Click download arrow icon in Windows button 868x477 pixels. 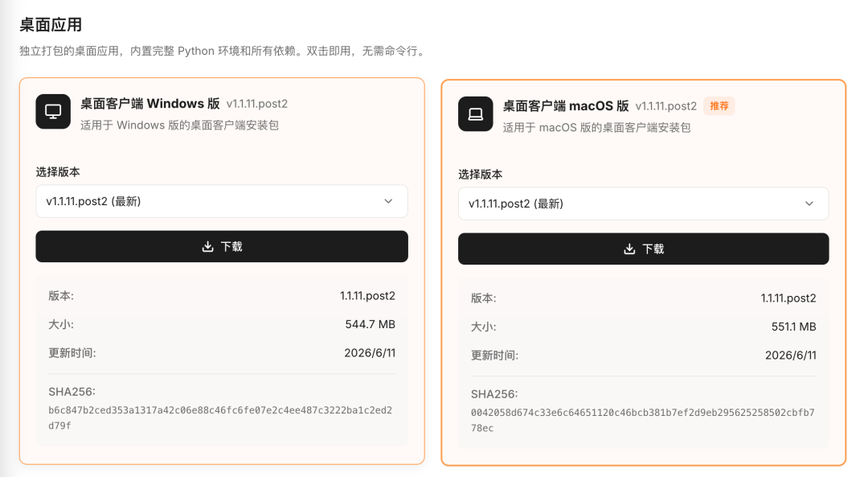coord(207,246)
